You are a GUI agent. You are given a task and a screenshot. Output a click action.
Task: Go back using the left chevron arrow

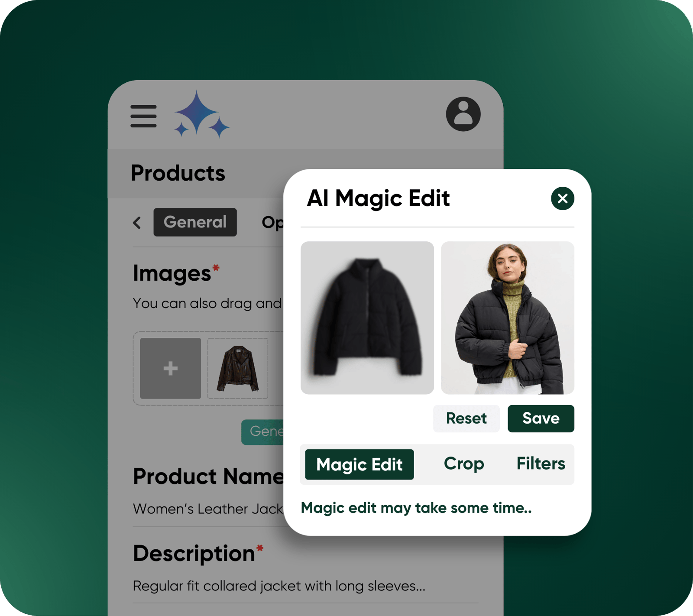(137, 223)
